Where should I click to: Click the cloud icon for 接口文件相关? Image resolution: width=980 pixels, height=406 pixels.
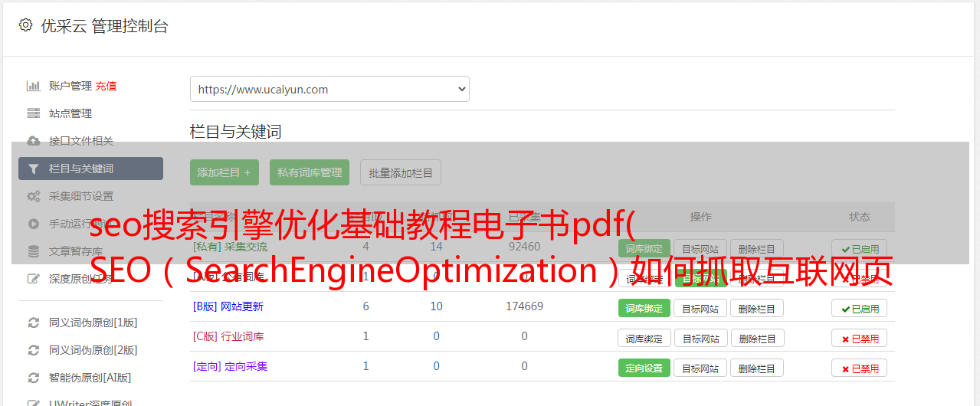[x=33, y=141]
